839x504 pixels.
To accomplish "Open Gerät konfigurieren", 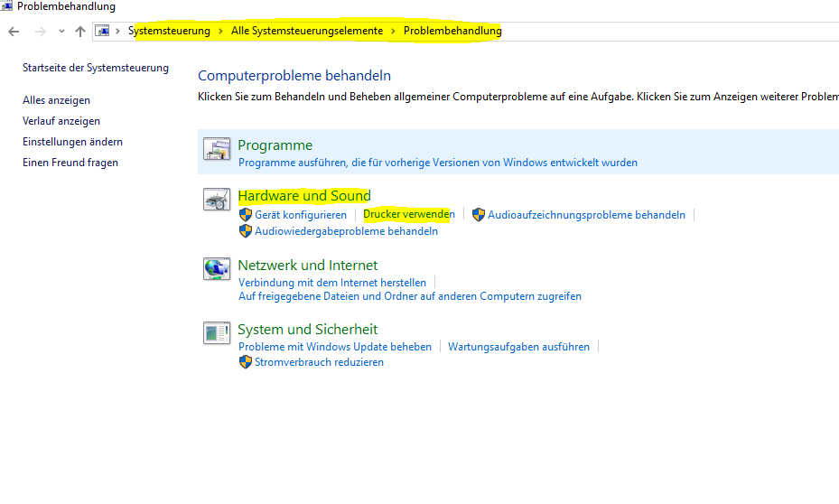I will [301, 215].
